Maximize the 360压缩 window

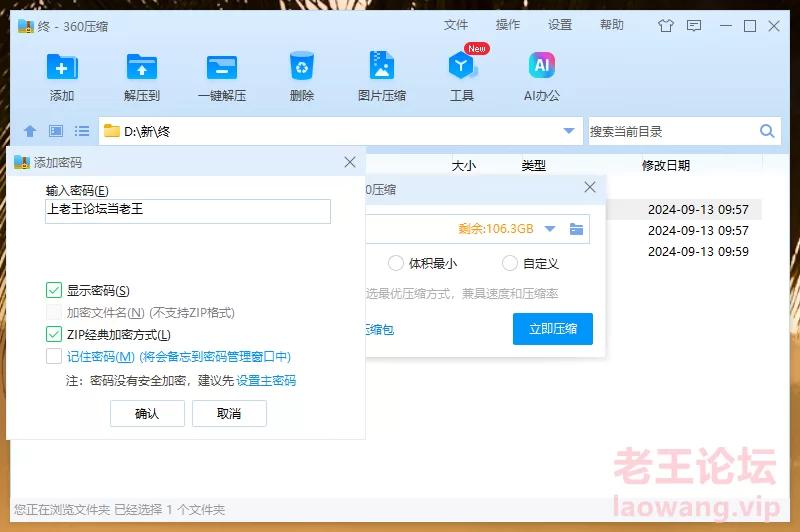click(749, 26)
